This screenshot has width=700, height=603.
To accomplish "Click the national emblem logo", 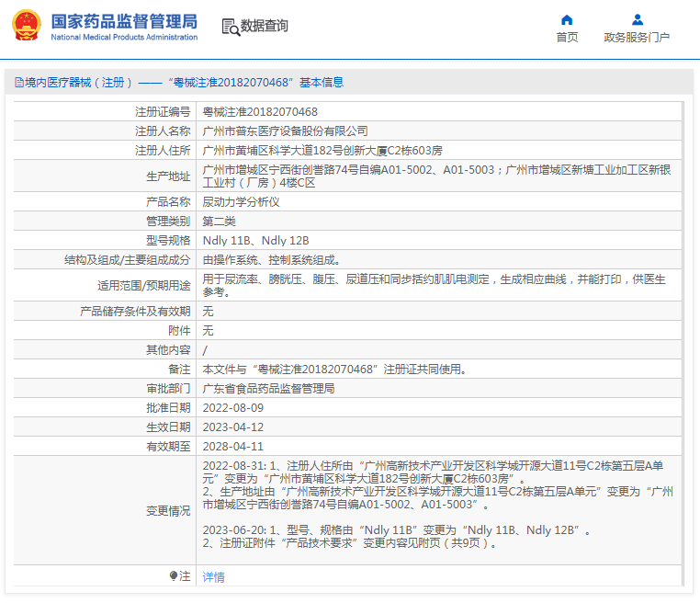I will [27, 26].
